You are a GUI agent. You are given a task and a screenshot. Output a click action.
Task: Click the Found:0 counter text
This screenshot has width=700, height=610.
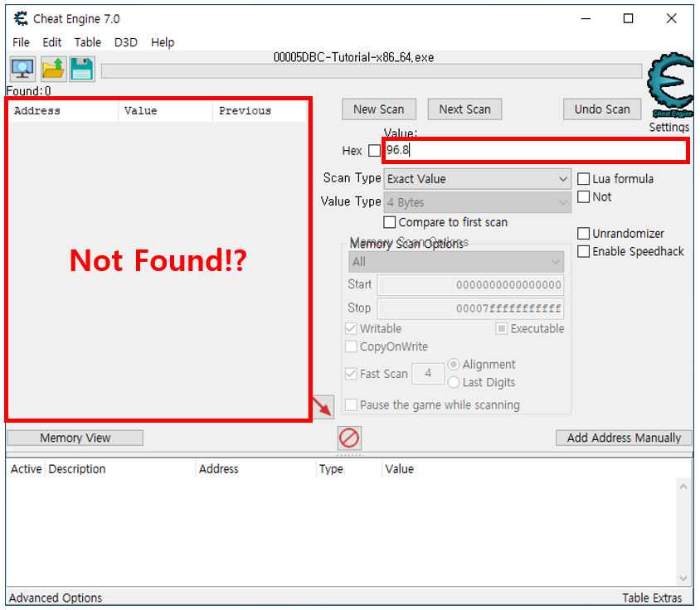[x=28, y=91]
